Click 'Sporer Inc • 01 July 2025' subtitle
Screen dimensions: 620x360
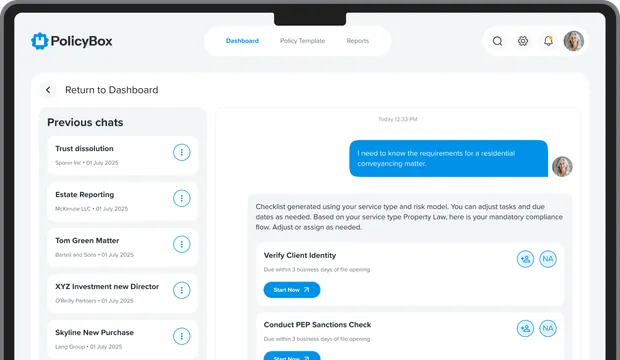pos(87,163)
